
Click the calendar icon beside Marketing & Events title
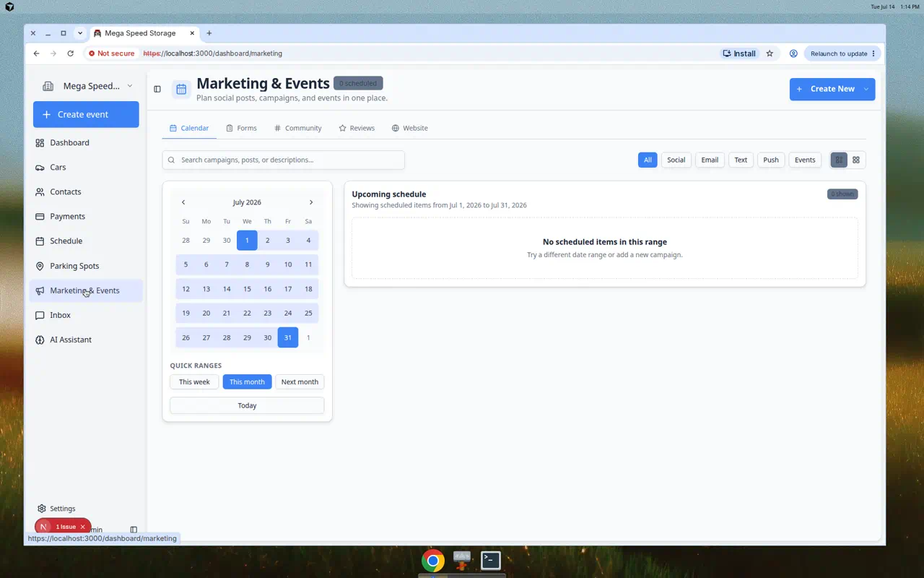click(181, 89)
